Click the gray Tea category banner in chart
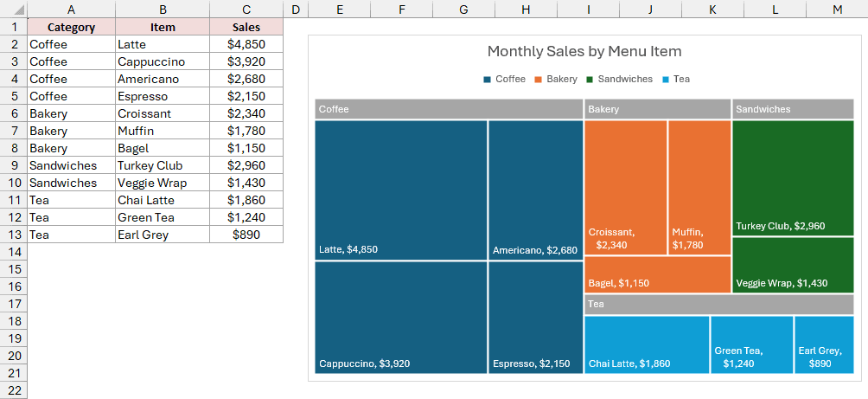The height and width of the screenshot is (399, 868). 719,305
